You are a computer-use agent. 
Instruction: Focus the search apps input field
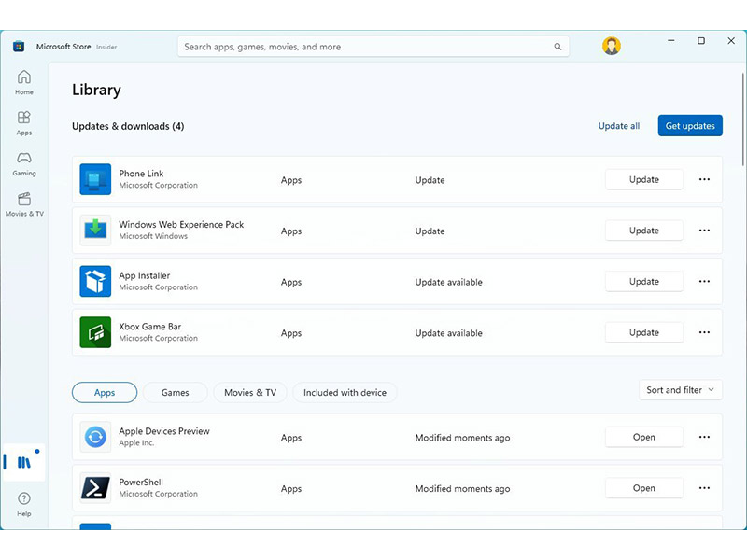pos(373,47)
